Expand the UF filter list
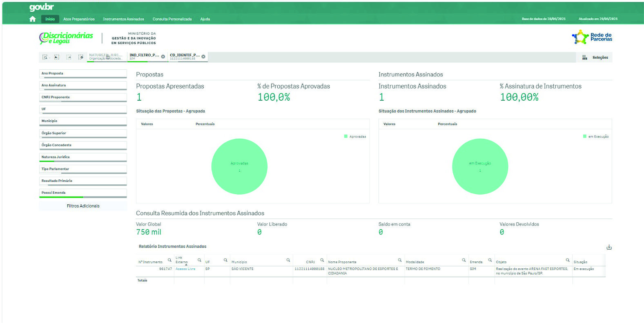The width and height of the screenshot is (644, 325). 83,109
